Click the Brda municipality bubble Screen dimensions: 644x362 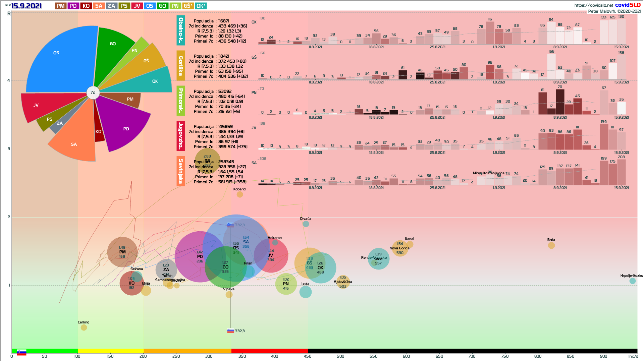click(x=551, y=245)
